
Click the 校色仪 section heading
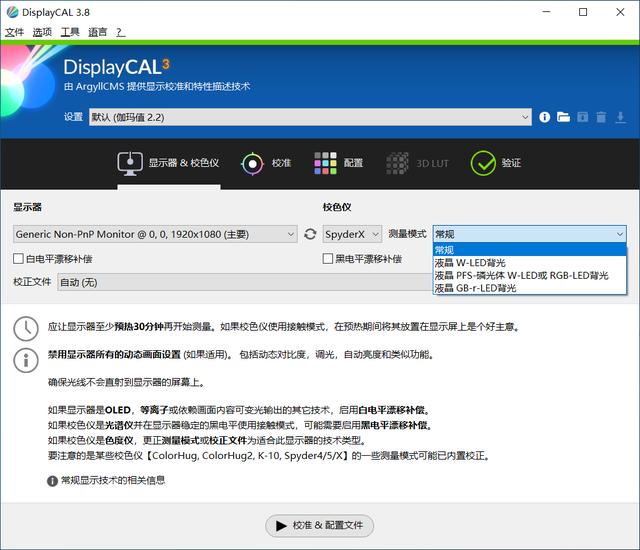(337, 207)
